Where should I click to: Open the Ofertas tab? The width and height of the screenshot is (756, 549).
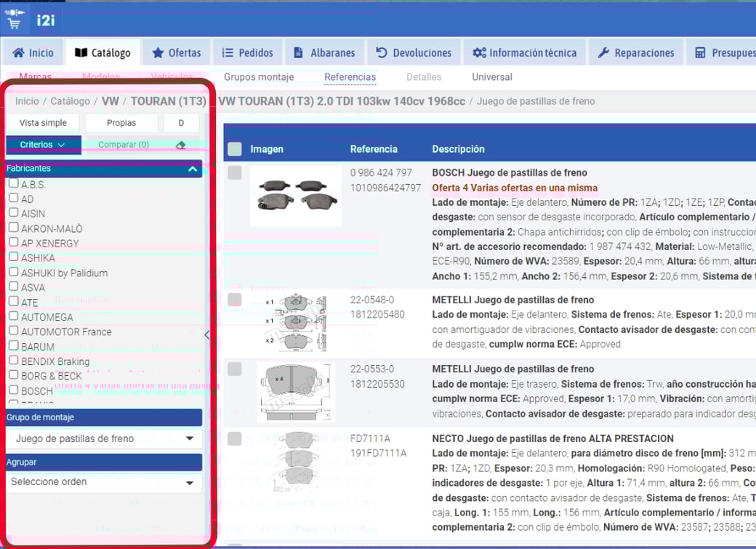177,52
